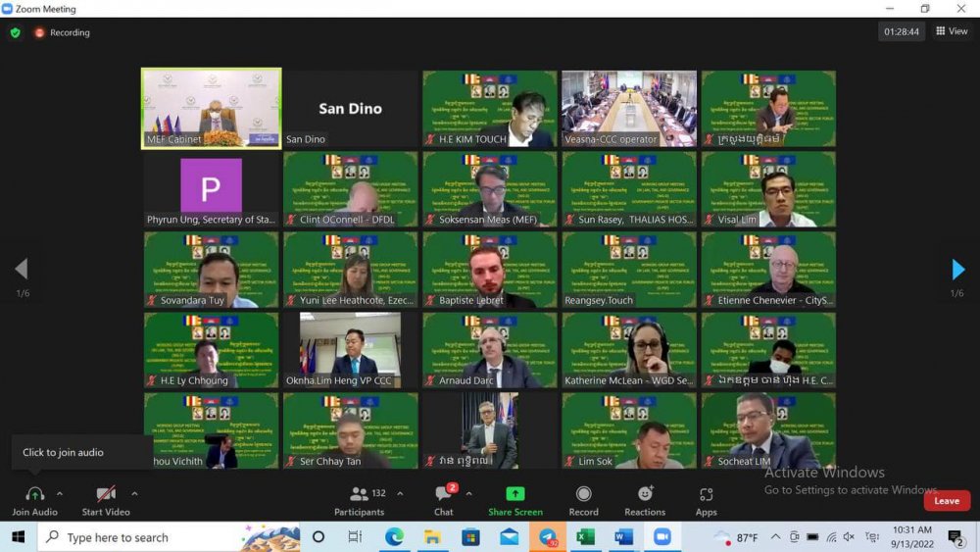Open the View layout menu
Screen dimensions: 980x552
click(x=952, y=31)
